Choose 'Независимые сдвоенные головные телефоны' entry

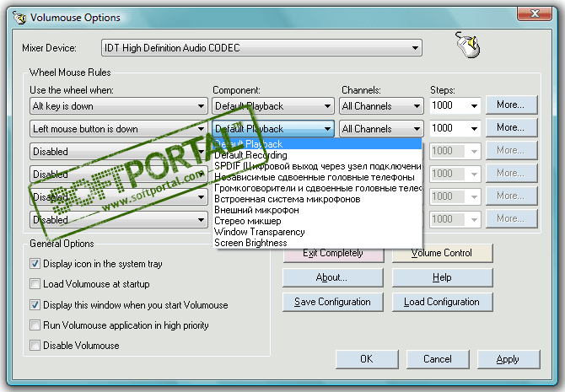click(x=317, y=177)
